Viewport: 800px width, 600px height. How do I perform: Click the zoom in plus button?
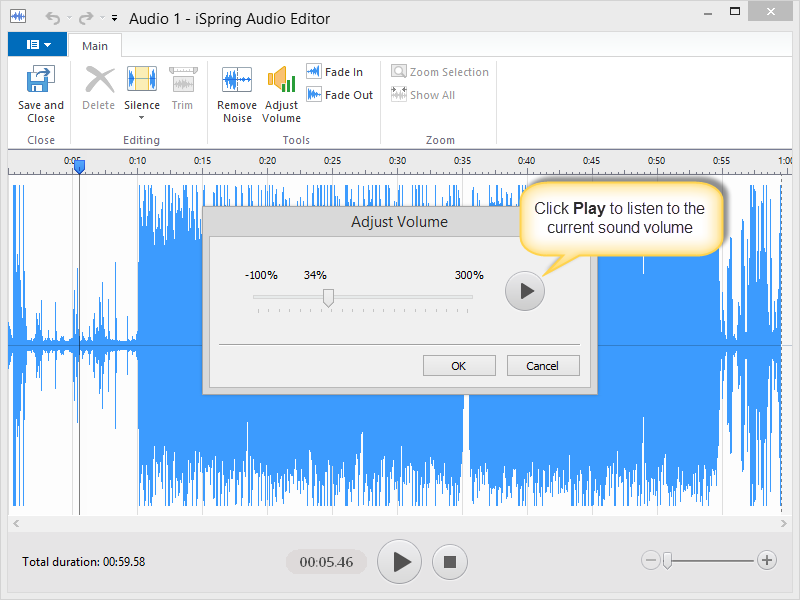click(767, 561)
